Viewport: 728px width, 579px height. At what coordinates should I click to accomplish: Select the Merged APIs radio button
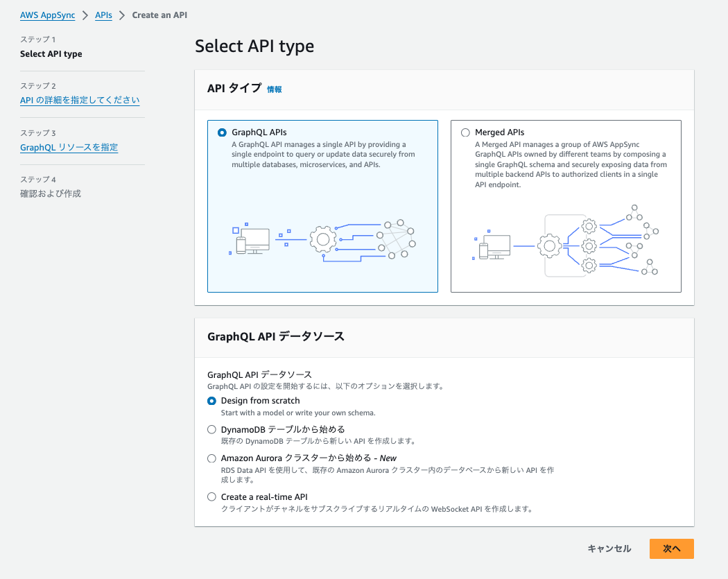466,132
